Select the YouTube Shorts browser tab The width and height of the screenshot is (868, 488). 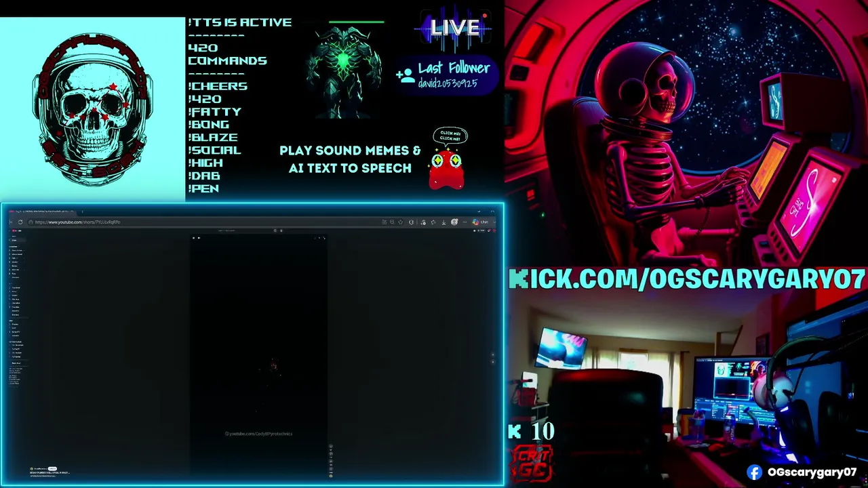pyautogui.click(x=42, y=211)
